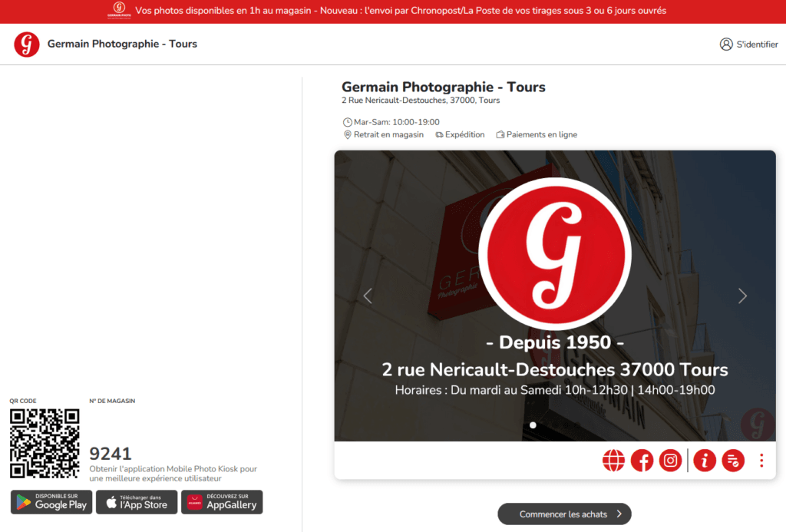Go to previous carousel slide
Viewport: 786px width, 532px height.
tap(368, 296)
